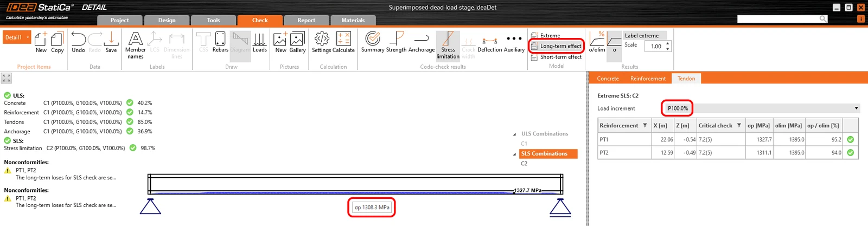Toggle the Short-term effect model option

click(556, 57)
